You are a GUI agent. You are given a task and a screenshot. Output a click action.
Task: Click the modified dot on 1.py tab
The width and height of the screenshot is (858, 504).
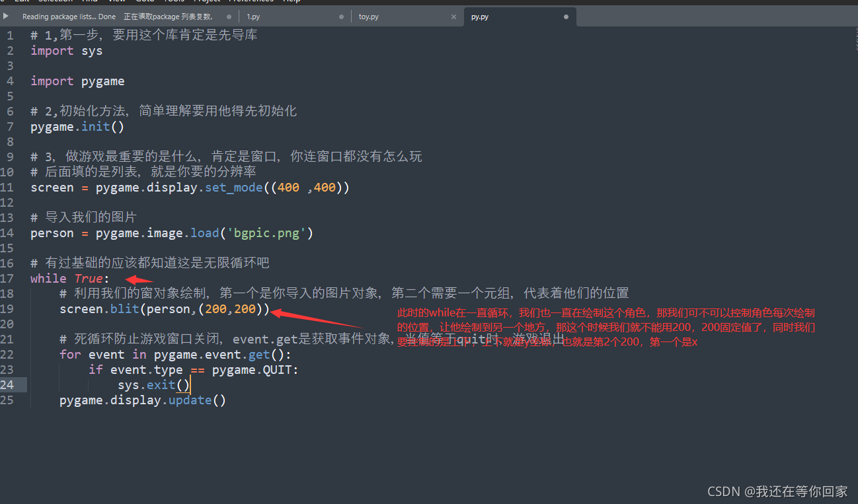[342, 16]
